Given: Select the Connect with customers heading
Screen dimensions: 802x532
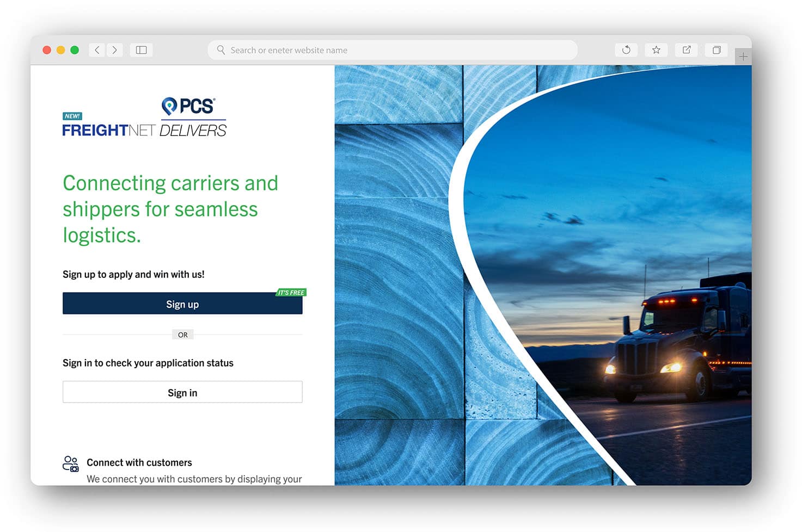Looking at the screenshot, I should point(139,462).
